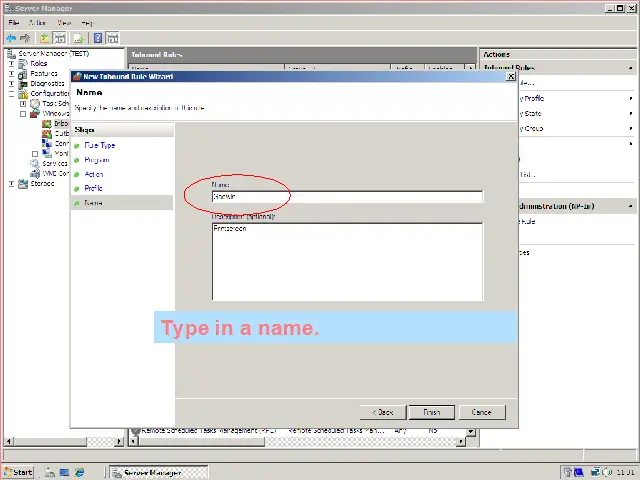
Task: Open the File menu
Action: pyautogui.click(x=14, y=22)
